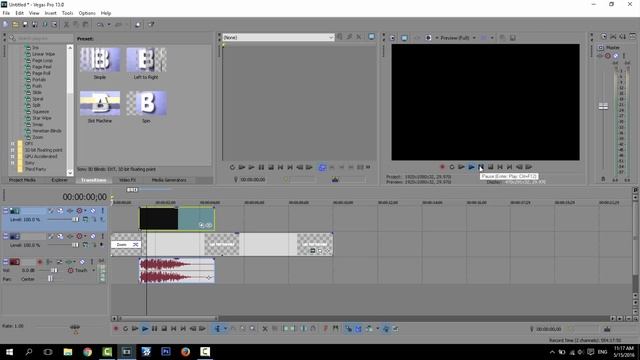The height and width of the screenshot is (360, 640).
Task: Arm the audio track for recording
Action: point(40,262)
